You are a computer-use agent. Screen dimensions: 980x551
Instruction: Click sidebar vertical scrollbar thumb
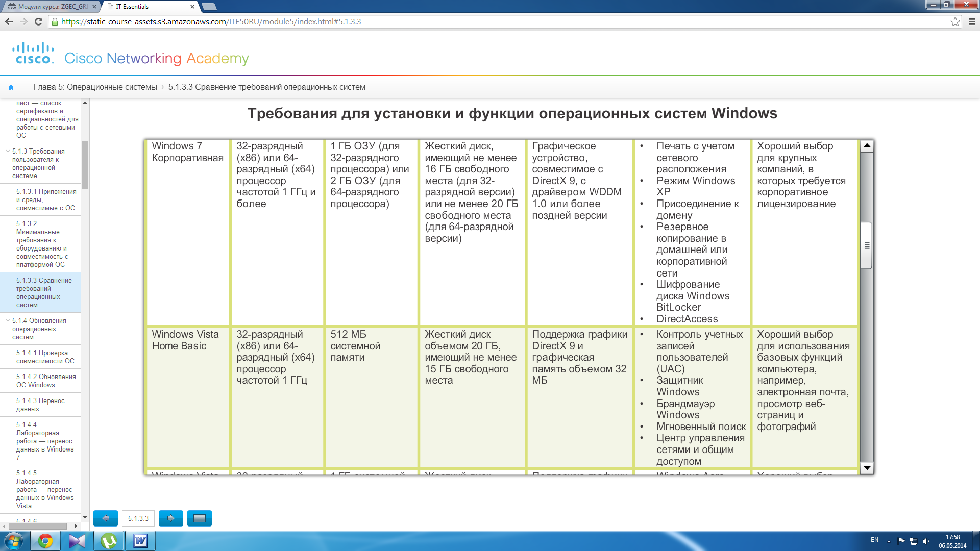pyautogui.click(x=85, y=165)
